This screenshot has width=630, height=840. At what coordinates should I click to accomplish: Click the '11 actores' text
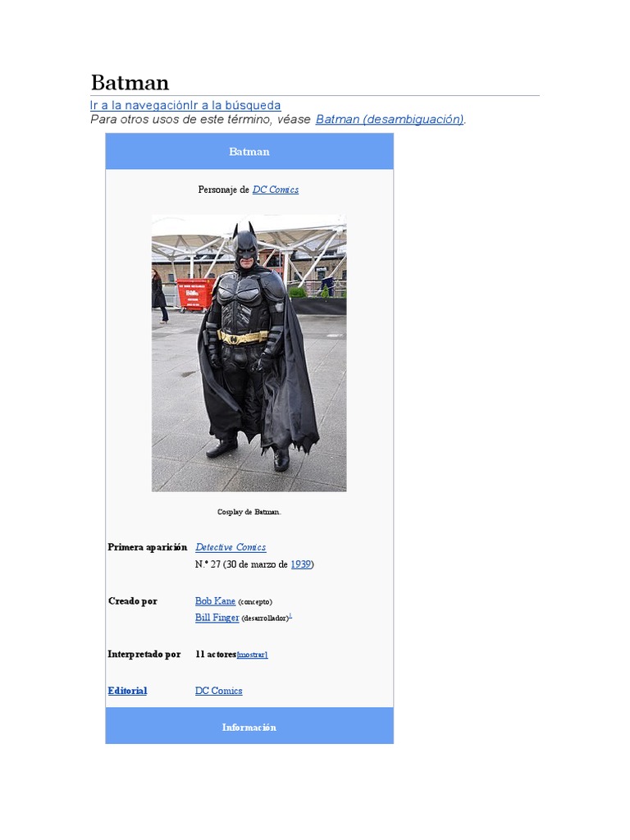pos(216,655)
